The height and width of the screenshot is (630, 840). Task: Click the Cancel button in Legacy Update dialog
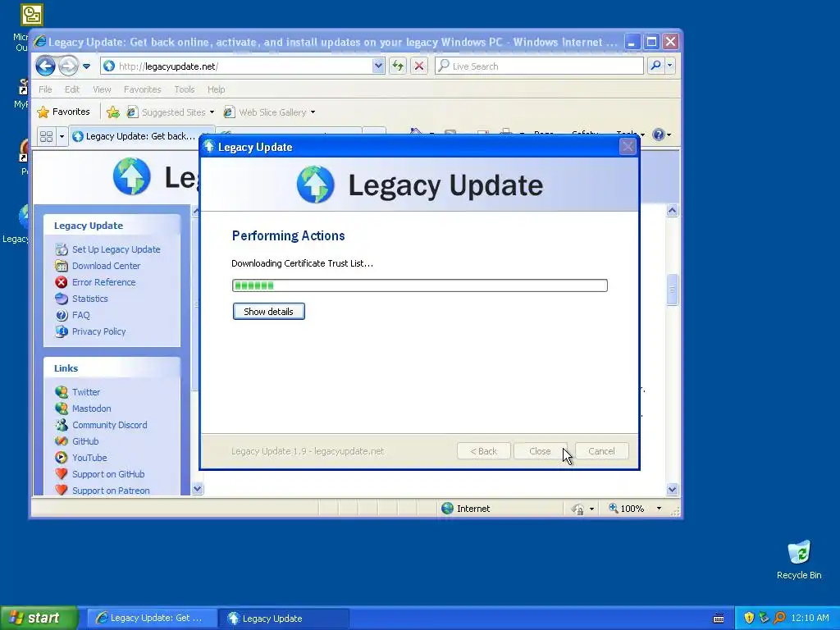coord(601,451)
